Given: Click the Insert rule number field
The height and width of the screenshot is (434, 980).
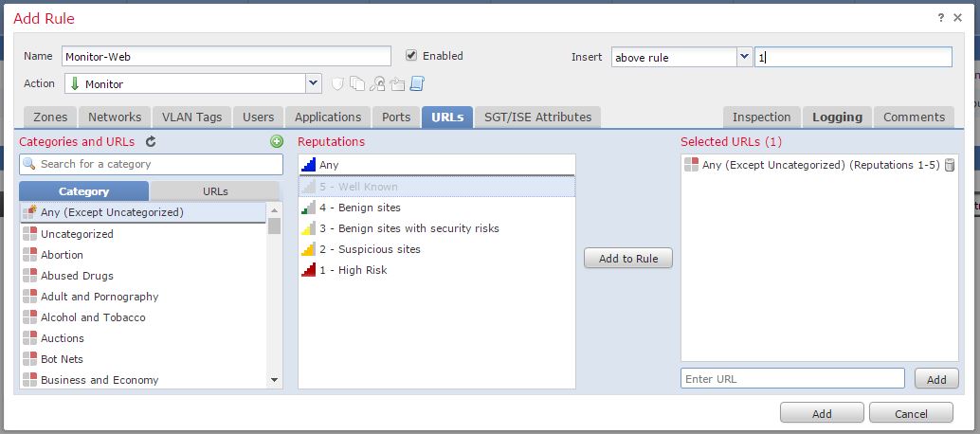Looking at the screenshot, I should [x=853, y=57].
